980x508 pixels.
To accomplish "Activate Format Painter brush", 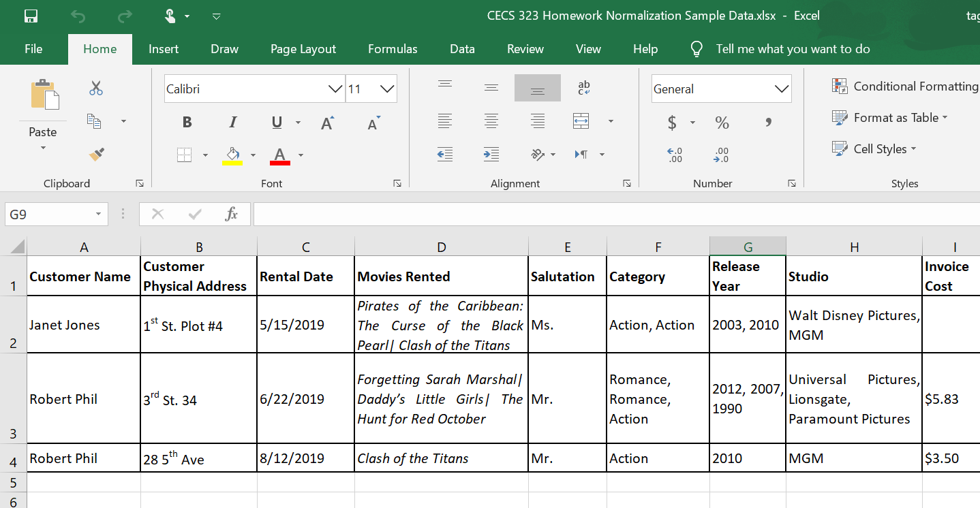I will [x=96, y=155].
